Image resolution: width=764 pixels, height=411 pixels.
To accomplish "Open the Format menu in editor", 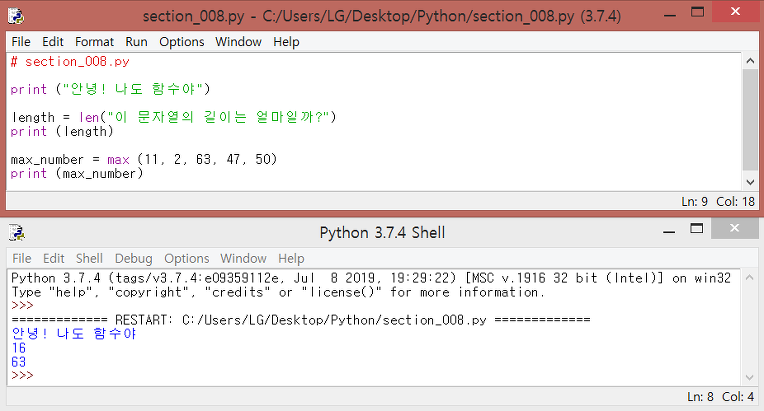I will pyautogui.click(x=94, y=42).
